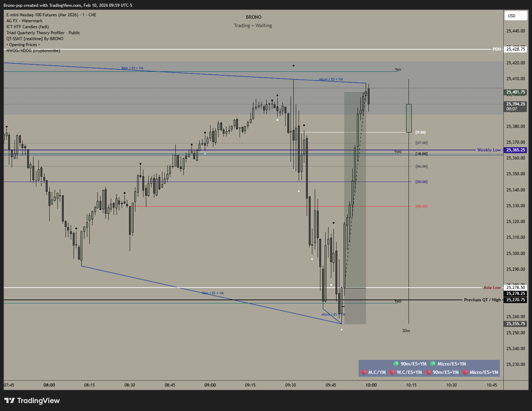Select the AG FX - Watermark indicator label
Screen dimensions: 532x411
point(24,21)
